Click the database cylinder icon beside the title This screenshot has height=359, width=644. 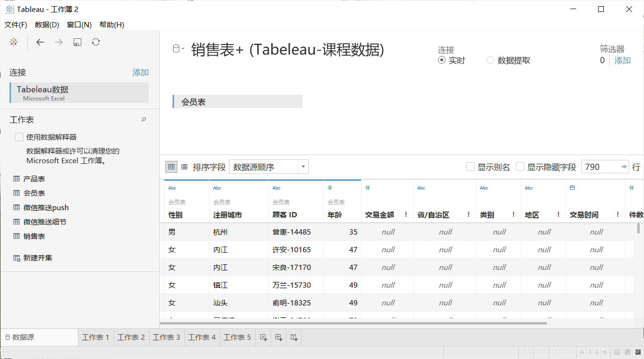coord(176,48)
